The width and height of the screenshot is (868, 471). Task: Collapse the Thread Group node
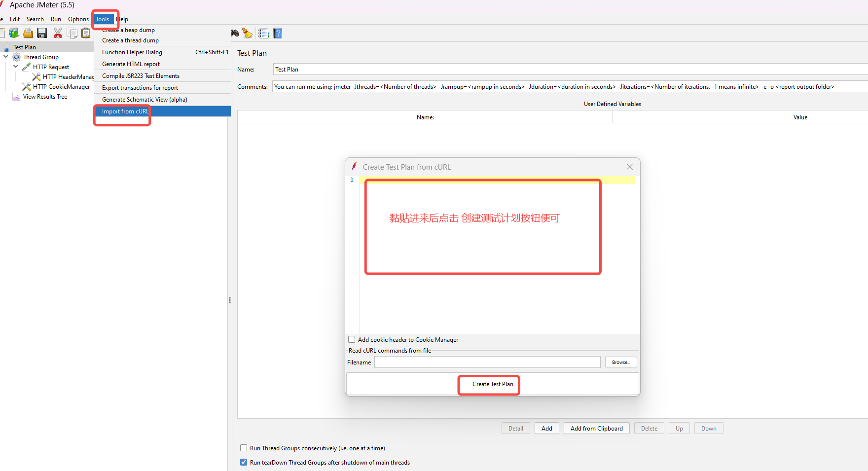[6, 57]
